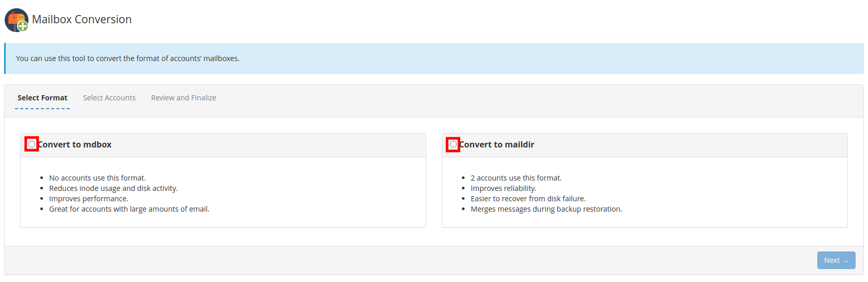This screenshot has width=868, height=282.
Task: Click the blue info banner message text
Action: click(128, 58)
